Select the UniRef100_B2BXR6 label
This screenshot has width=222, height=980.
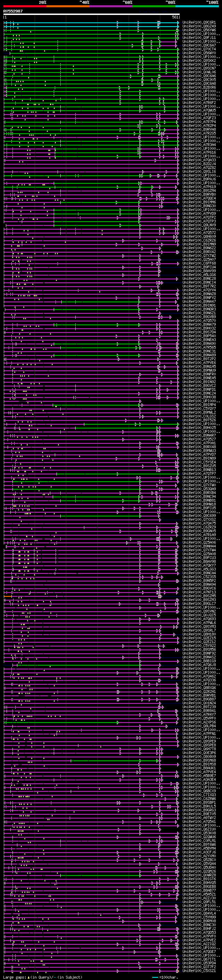point(199,88)
